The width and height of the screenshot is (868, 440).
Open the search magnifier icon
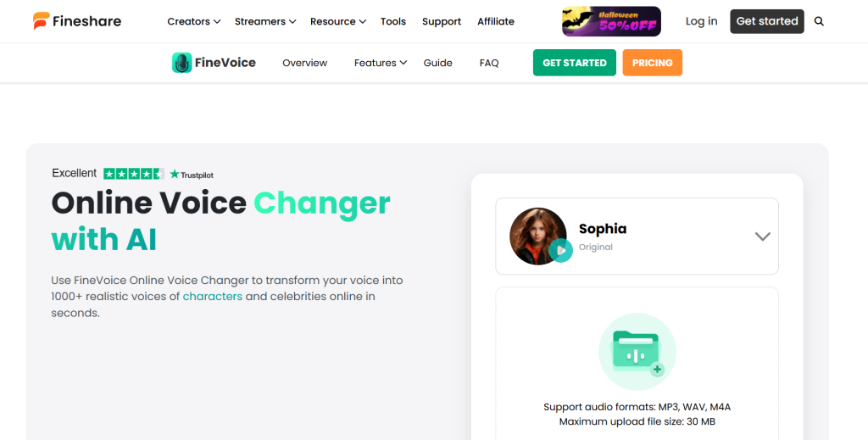(x=819, y=21)
